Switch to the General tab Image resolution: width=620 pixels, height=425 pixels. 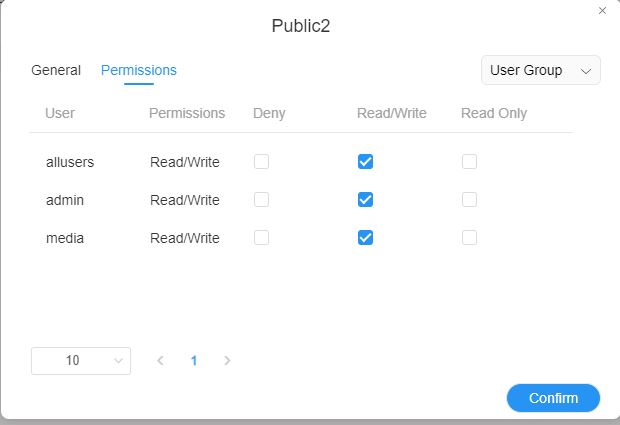[x=56, y=71]
